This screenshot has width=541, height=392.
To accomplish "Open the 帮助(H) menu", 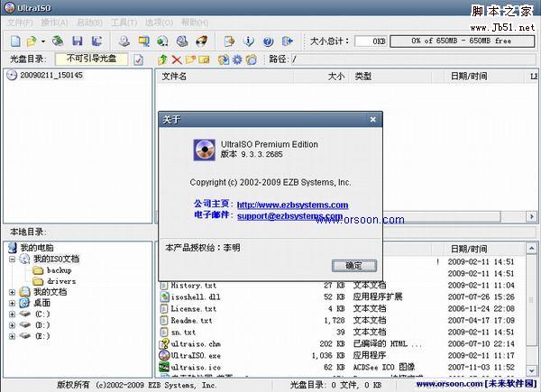I will pyautogui.click(x=195, y=23).
